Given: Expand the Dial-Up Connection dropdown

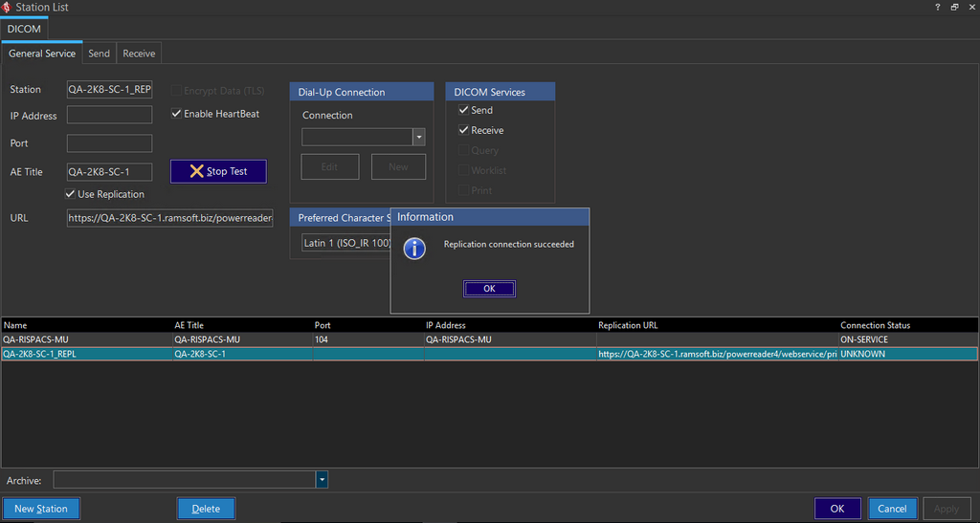Looking at the screenshot, I should tap(418, 138).
